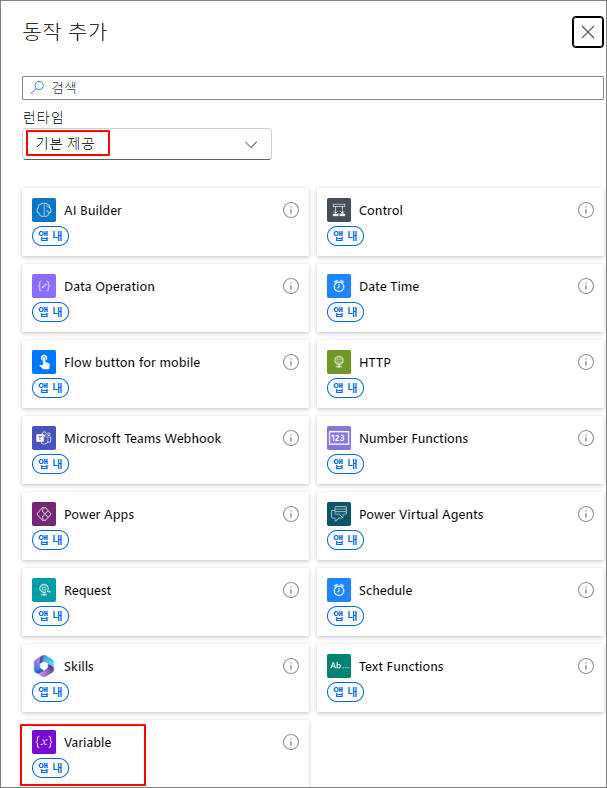Click the Number Functions name label
Screen dimensions: 607x788
point(414,438)
